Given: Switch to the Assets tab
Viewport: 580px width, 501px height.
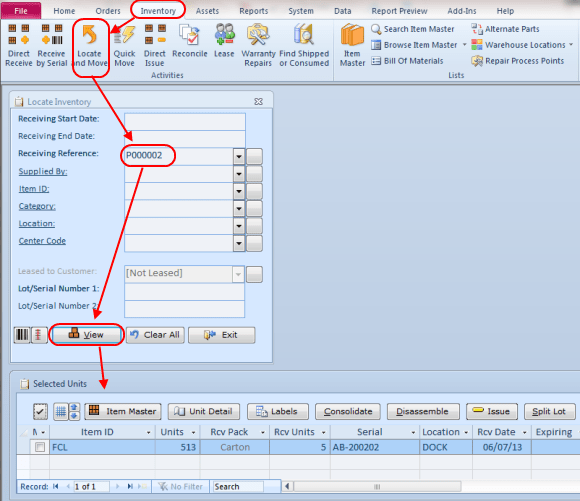Looking at the screenshot, I should tap(207, 11).
